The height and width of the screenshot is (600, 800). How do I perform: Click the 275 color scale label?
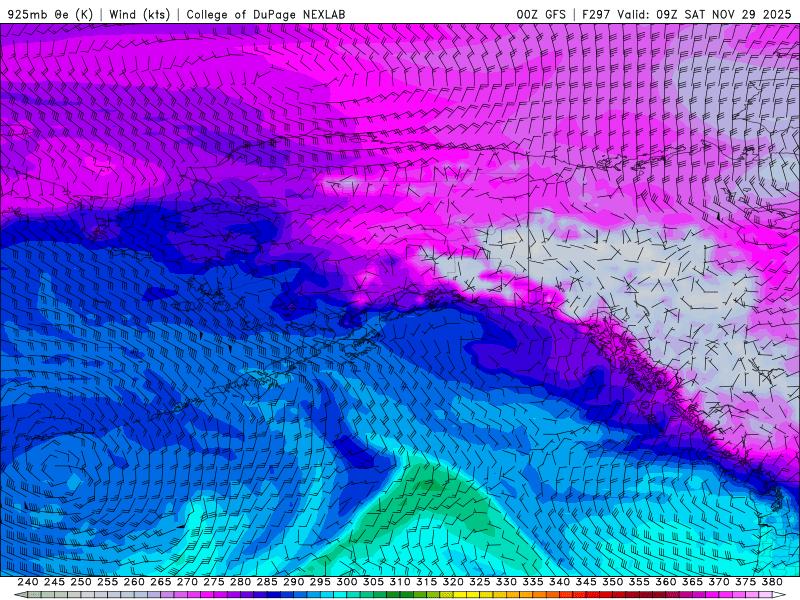click(x=213, y=582)
